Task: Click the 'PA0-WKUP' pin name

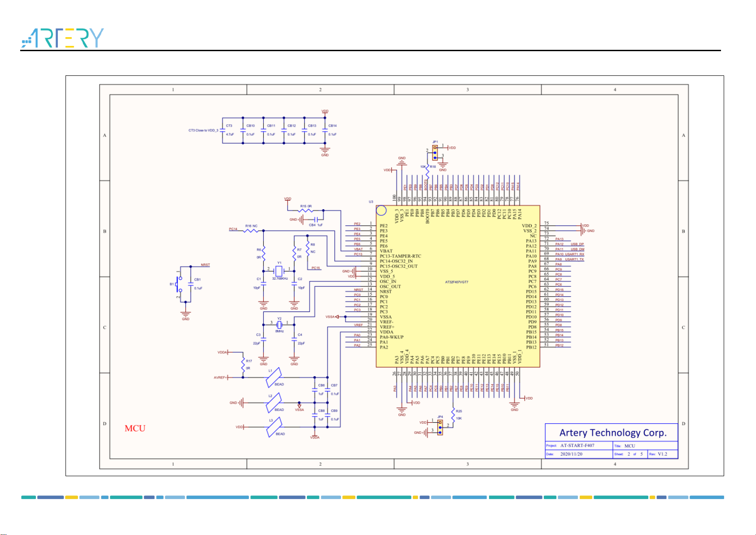Action: click(392, 337)
